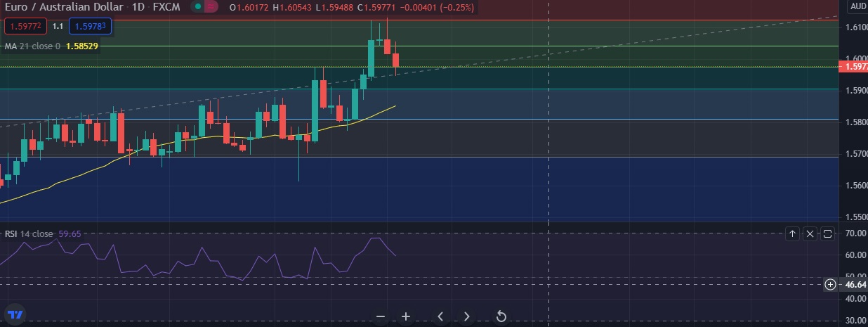Click close price C1.59771 value
This screenshot has width=868, height=327.
coord(377,8)
